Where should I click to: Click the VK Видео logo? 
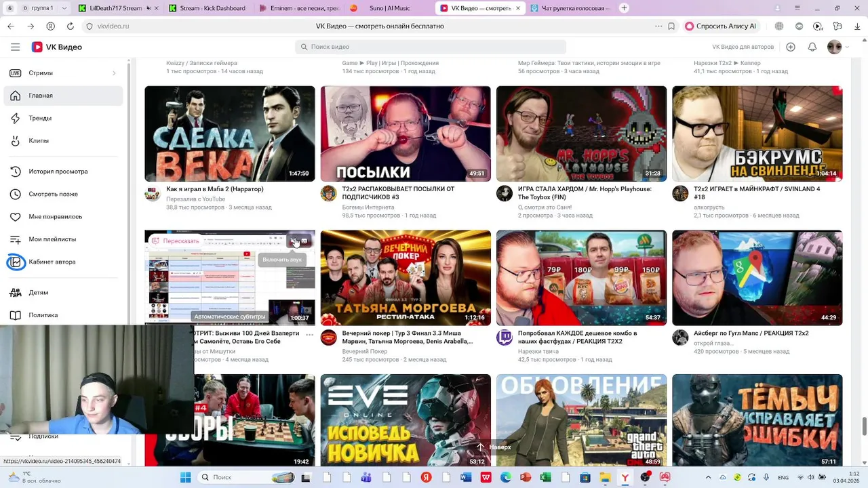coord(57,47)
